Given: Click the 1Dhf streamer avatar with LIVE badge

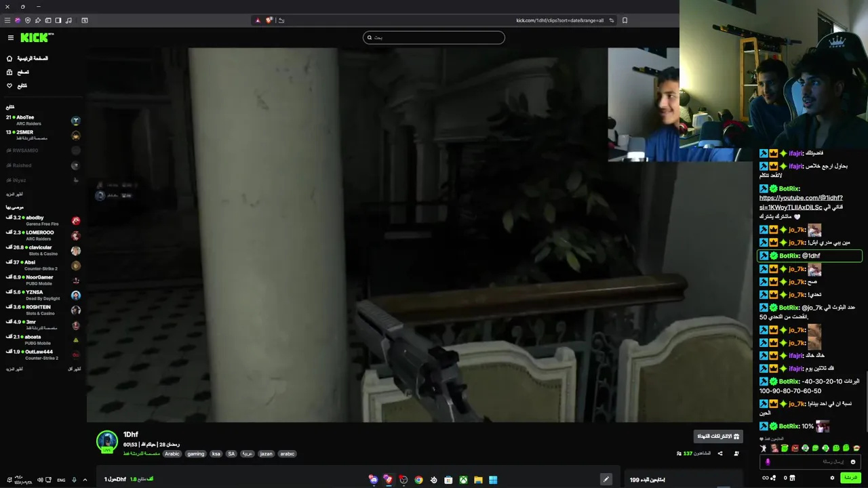Looking at the screenshot, I should (x=106, y=441).
